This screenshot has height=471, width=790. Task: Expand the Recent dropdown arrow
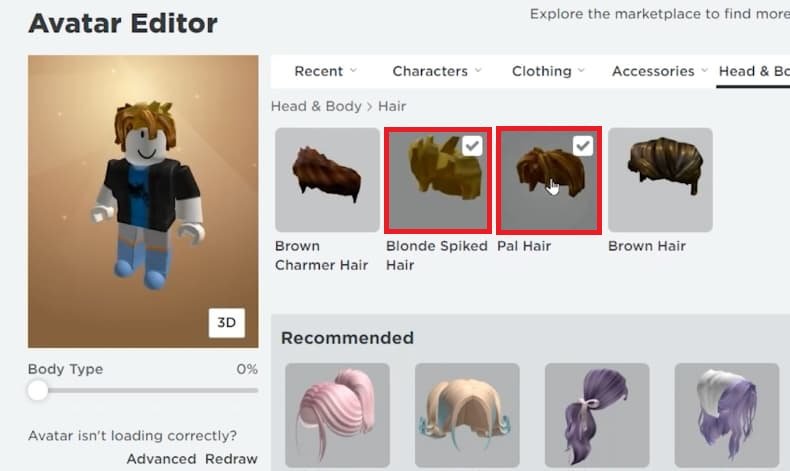353,71
